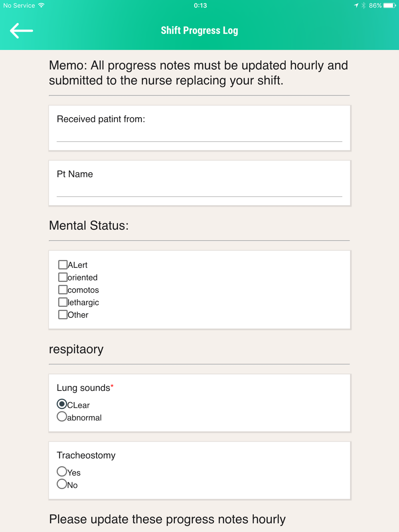399x532 pixels.
Task: Tap the location services arrow icon
Action: (x=356, y=6)
